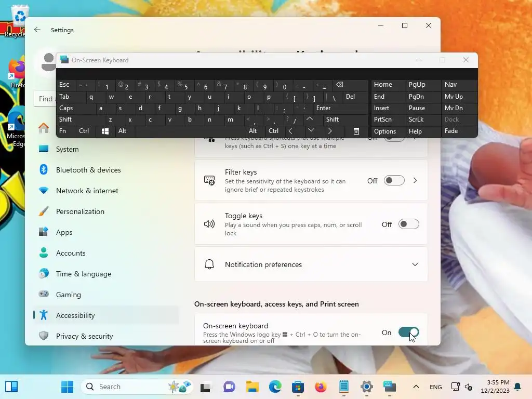Open Windows Start menu
This screenshot has height=399, width=532.
point(67,387)
